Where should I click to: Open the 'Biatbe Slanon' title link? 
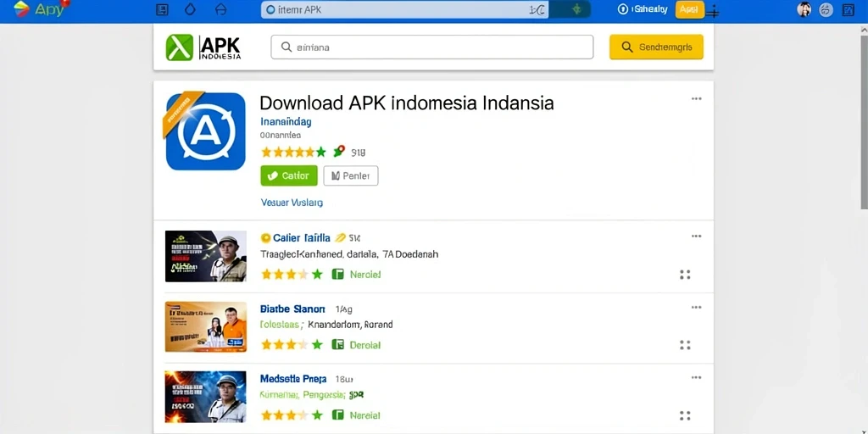tap(292, 309)
